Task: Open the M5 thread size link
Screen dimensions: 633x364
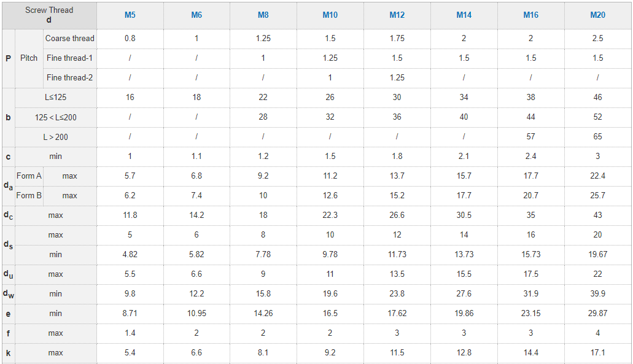Action: coord(130,15)
